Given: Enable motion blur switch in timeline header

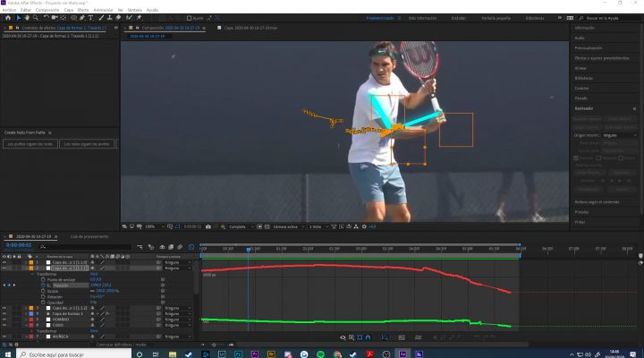Looking at the screenshot, I should pos(180,247).
